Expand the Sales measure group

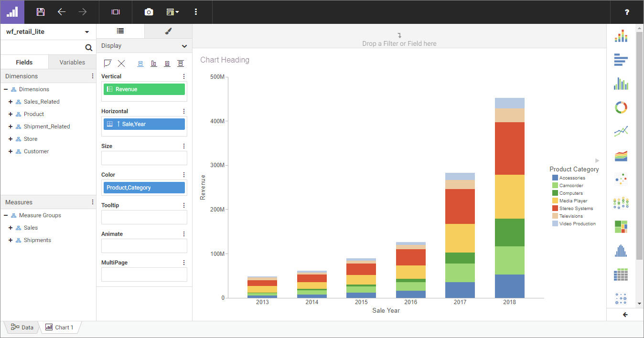click(10, 228)
